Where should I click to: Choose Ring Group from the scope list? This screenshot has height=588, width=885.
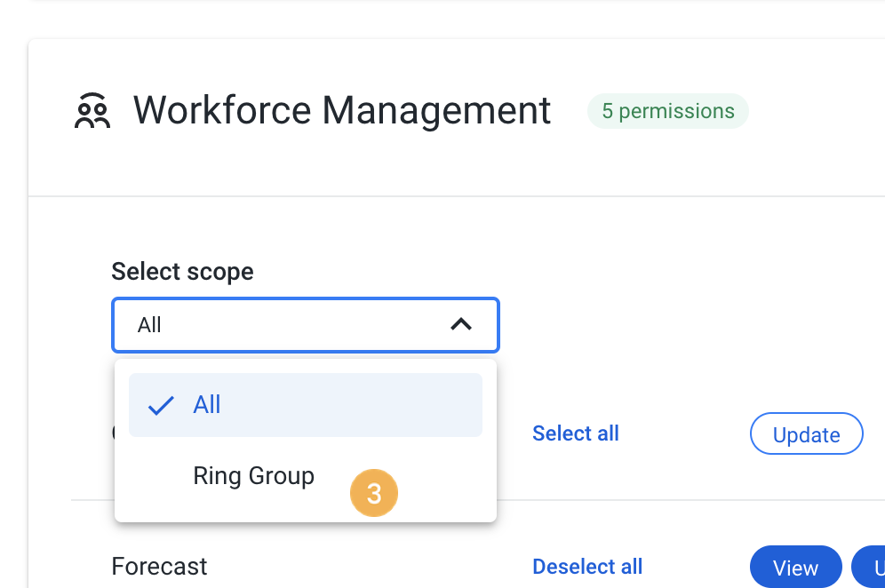tap(253, 476)
